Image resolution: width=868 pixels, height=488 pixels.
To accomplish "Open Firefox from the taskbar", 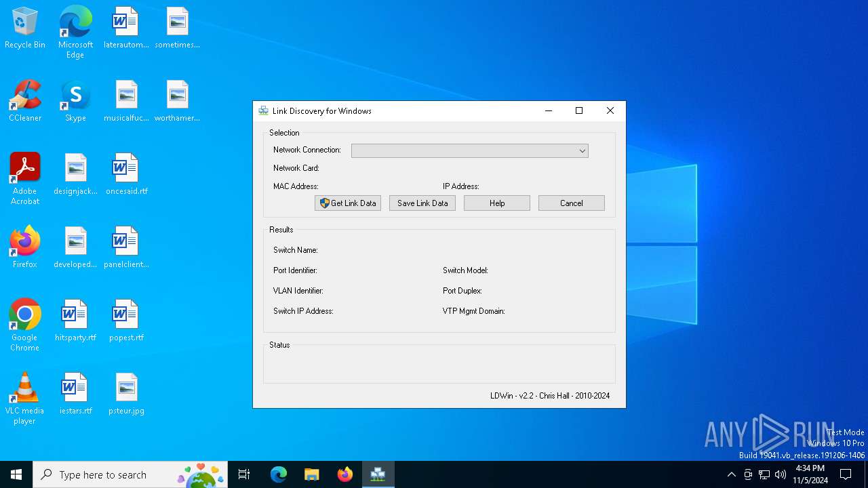I will [344, 474].
